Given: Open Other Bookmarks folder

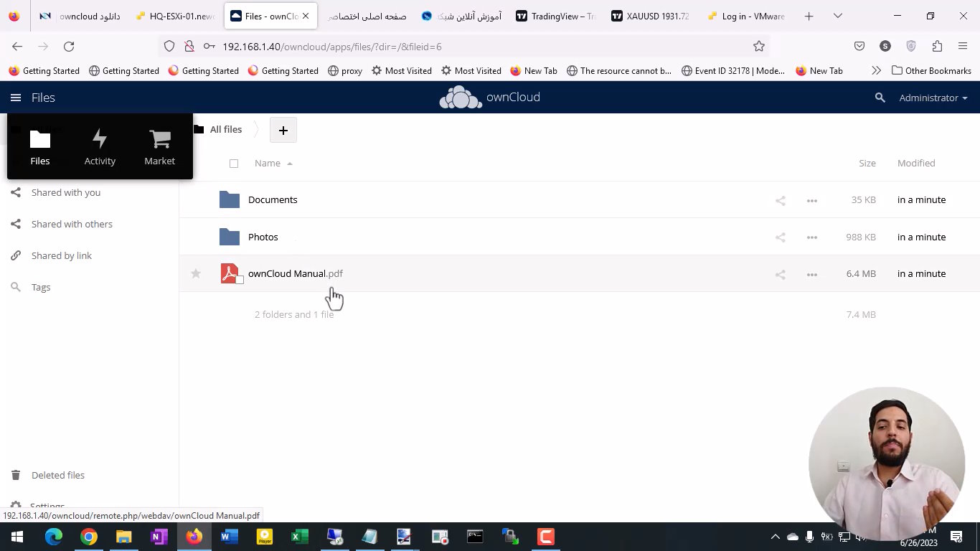Looking at the screenshot, I should point(931,71).
